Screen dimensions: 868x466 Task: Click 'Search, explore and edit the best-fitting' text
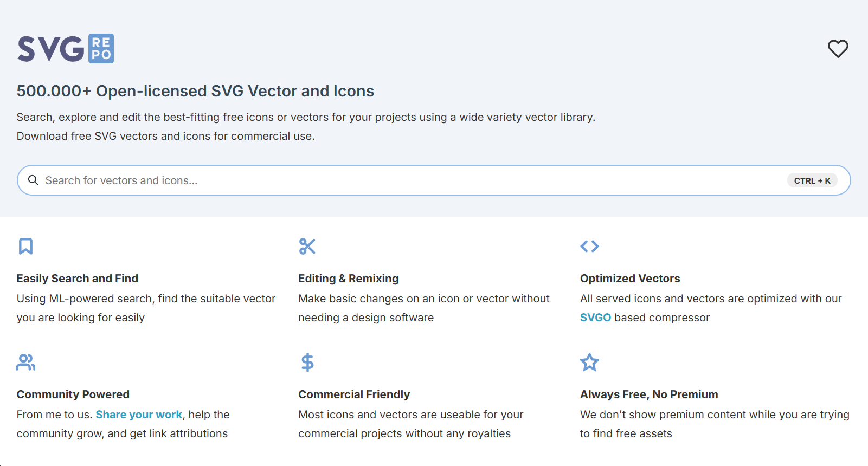coord(306,117)
